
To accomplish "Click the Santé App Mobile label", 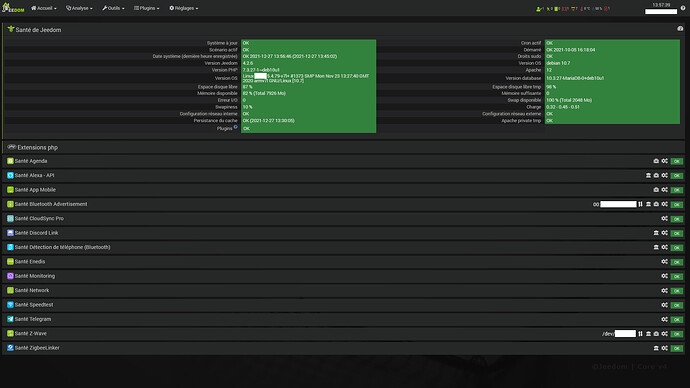I will pyautogui.click(x=35, y=190).
